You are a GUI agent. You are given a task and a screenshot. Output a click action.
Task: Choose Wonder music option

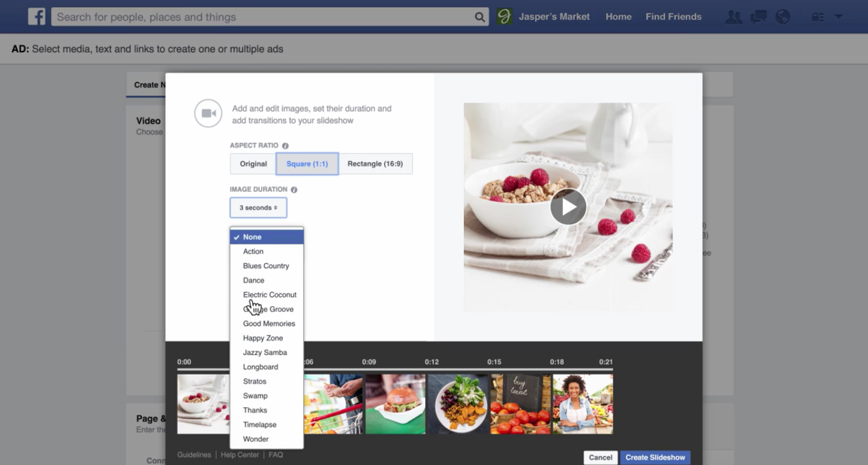point(267,439)
